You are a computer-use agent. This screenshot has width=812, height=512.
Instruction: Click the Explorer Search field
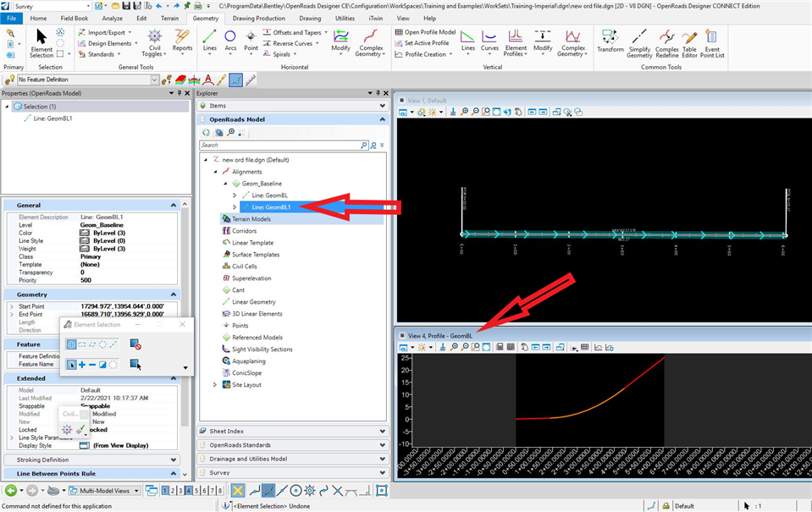coord(279,146)
